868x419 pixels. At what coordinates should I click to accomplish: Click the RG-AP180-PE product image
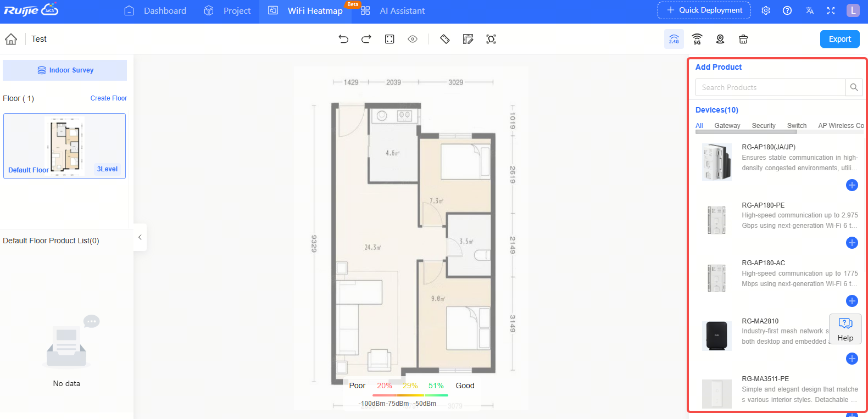pos(717,220)
